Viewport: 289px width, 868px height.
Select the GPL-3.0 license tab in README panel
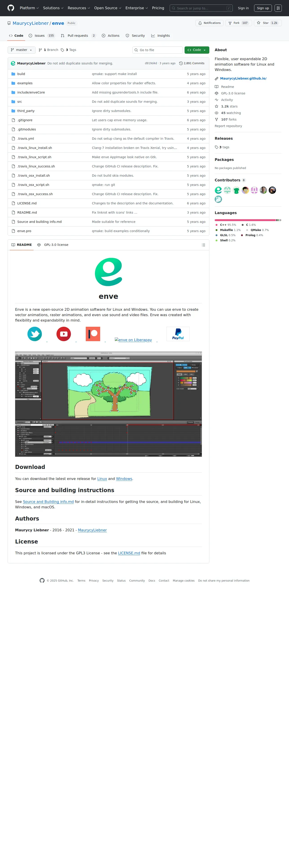53,245
